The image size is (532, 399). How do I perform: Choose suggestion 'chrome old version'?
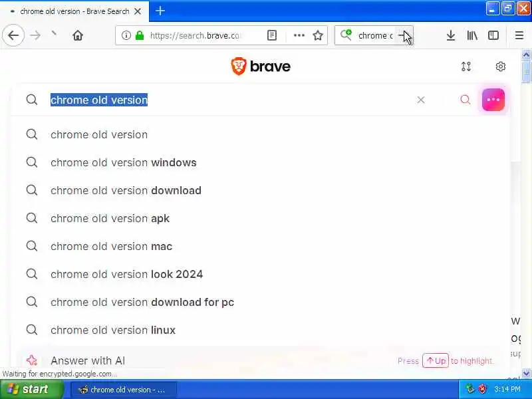[x=260, y=135]
